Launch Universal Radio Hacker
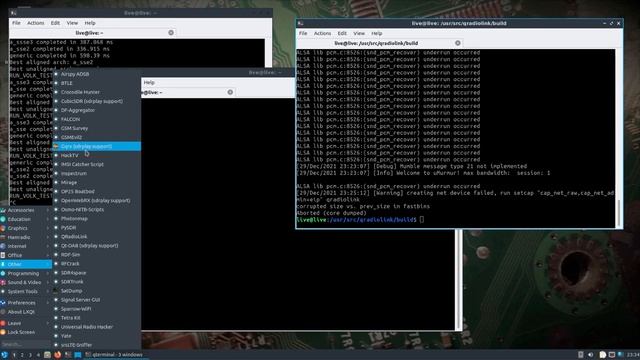640x360 pixels. point(96,327)
